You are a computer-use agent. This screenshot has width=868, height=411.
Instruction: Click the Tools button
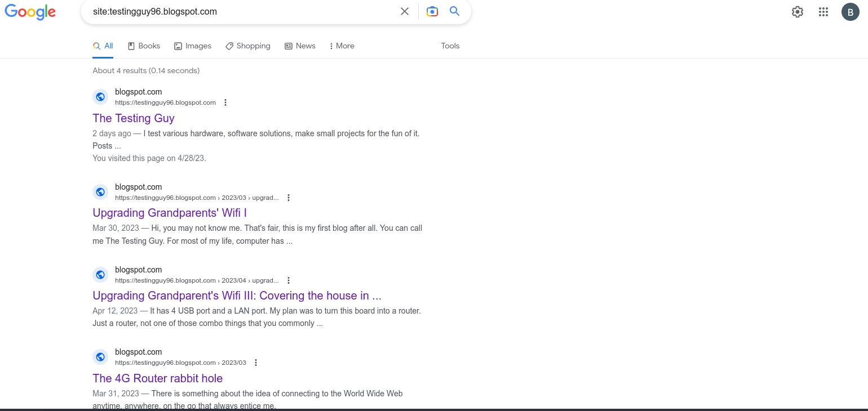[x=450, y=46]
